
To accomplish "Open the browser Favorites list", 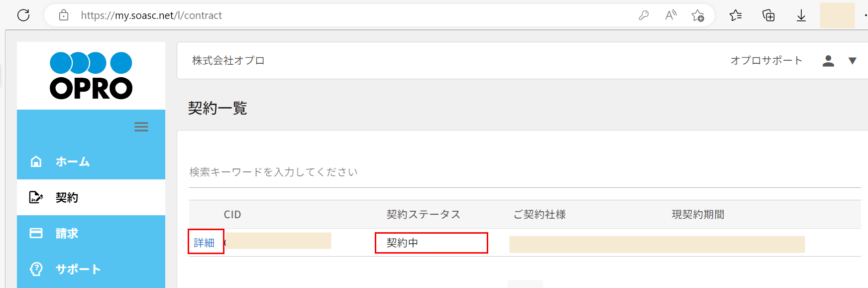I will [736, 15].
